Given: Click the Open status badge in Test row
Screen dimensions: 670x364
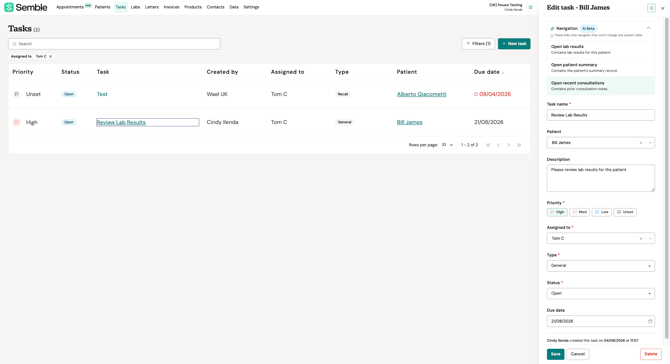Looking at the screenshot, I should point(69,94).
